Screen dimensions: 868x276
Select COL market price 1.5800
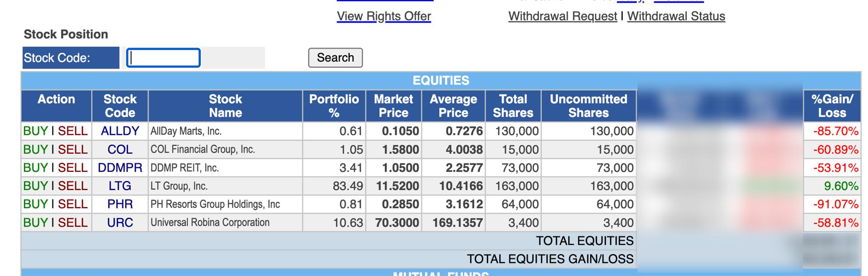tap(401, 150)
